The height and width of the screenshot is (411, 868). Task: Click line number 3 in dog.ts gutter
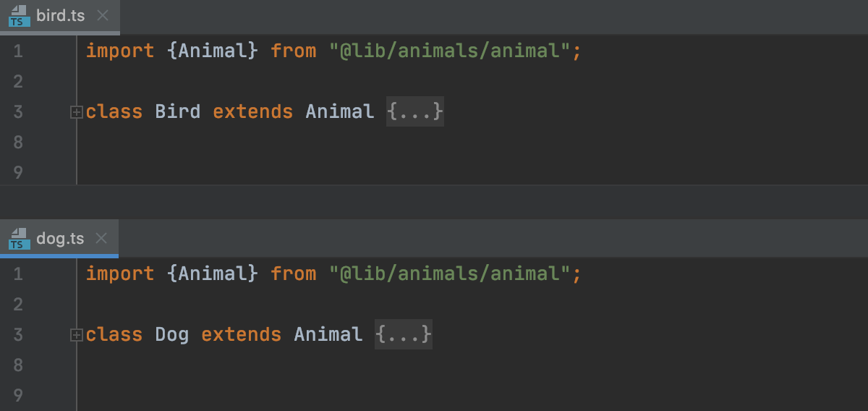tap(17, 335)
